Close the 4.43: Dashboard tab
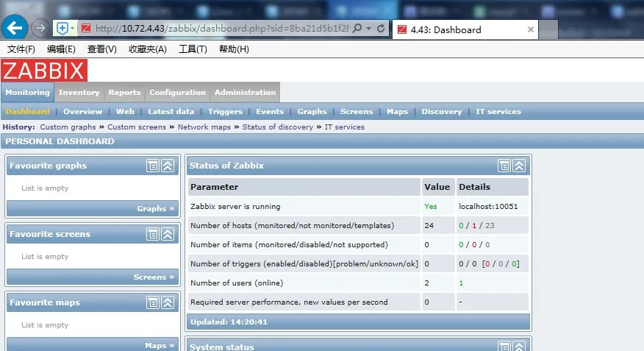 click(x=530, y=29)
